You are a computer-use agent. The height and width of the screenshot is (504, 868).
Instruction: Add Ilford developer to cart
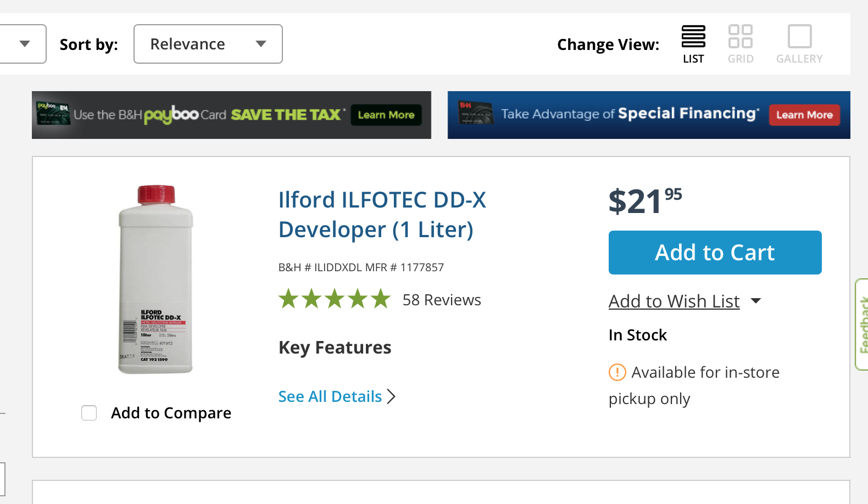[715, 253]
